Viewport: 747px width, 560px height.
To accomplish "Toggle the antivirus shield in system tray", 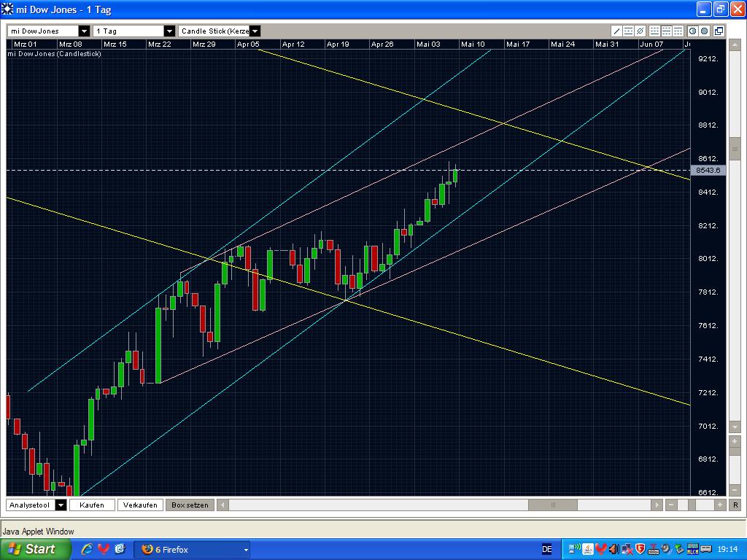I will point(640,548).
